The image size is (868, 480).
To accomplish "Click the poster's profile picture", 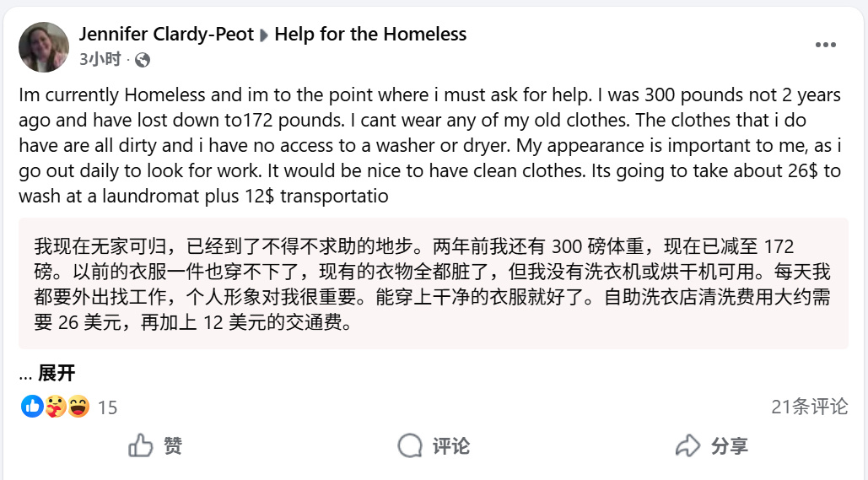I will click(44, 47).
